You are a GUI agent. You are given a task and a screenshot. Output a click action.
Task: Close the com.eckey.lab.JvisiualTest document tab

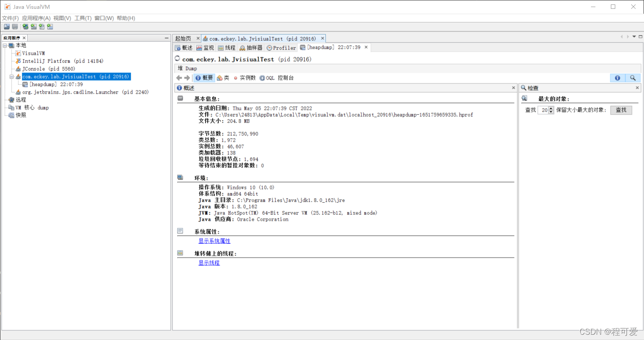tap(323, 38)
